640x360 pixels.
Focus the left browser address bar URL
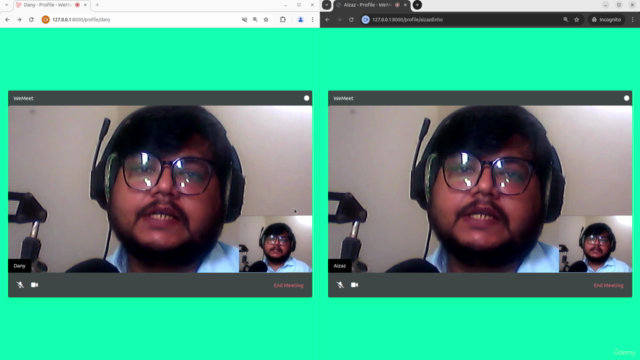[81, 20]
